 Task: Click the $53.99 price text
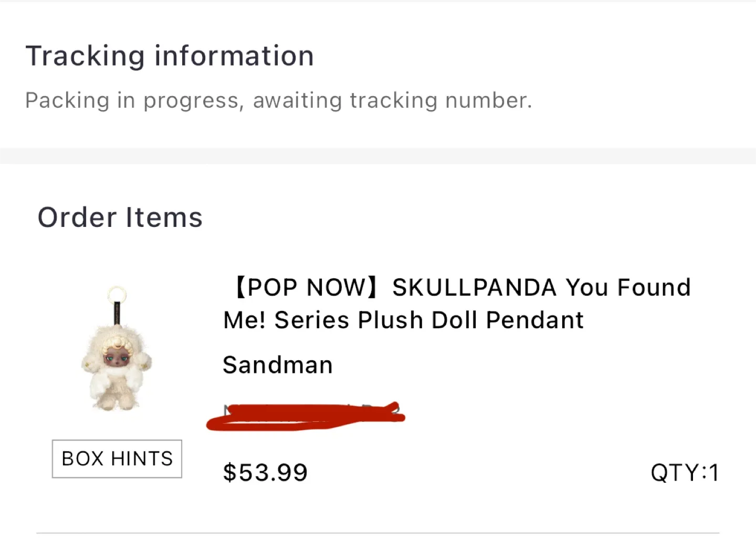(x=265, y=472)
